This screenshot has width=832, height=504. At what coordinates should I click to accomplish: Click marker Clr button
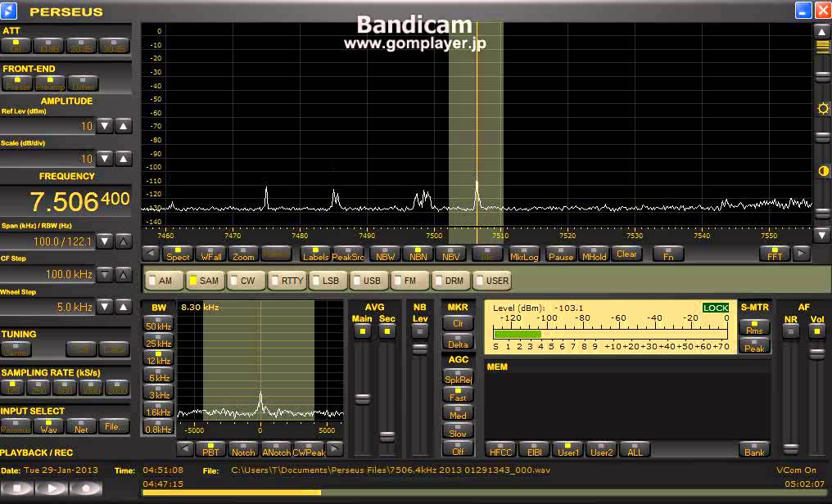coord(458,322)
